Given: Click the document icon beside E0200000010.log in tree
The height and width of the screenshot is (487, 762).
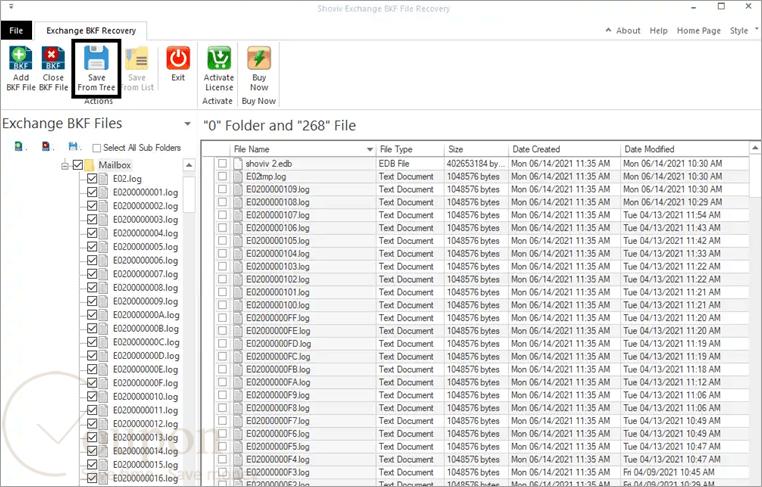Looking at the screenshot, I should 104,396.
